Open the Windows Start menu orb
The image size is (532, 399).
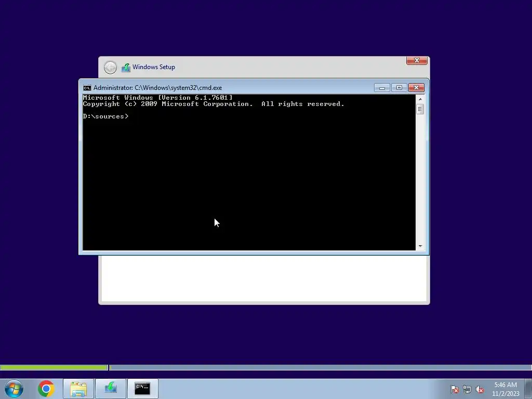click(14, 389)
